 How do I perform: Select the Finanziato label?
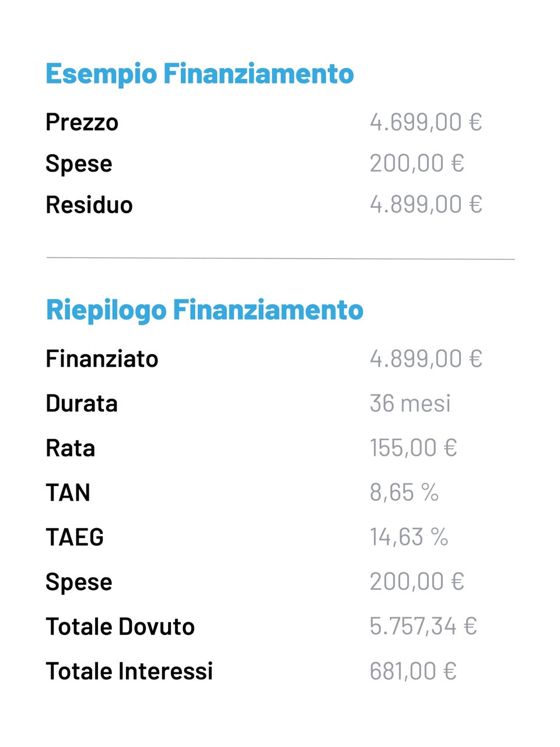click(102, 359)
